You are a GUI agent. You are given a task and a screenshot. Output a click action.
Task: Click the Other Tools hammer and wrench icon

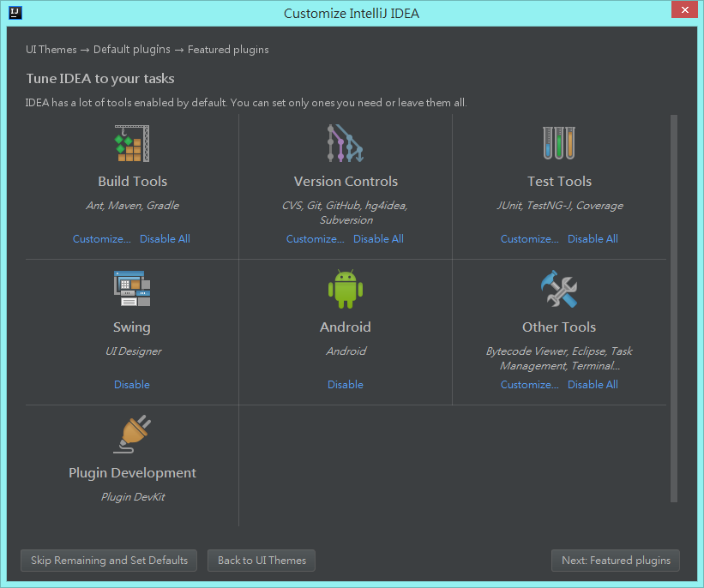pos(559,289)
